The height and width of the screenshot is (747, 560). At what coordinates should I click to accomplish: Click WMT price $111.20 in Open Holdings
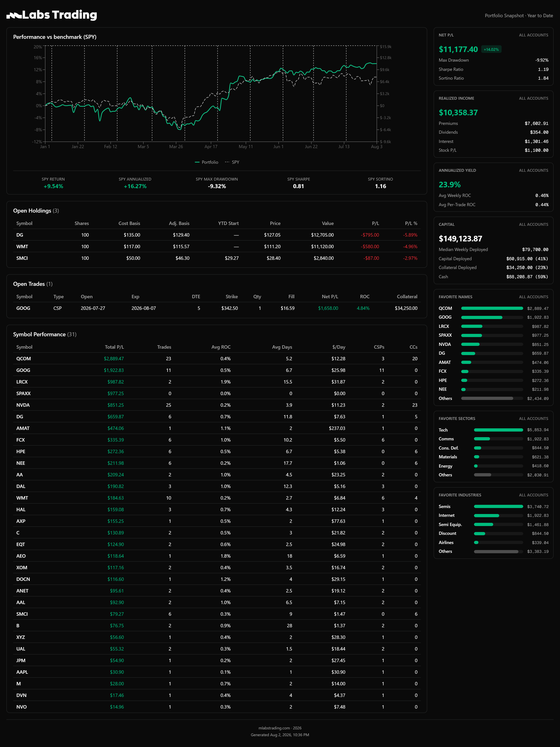272,247
